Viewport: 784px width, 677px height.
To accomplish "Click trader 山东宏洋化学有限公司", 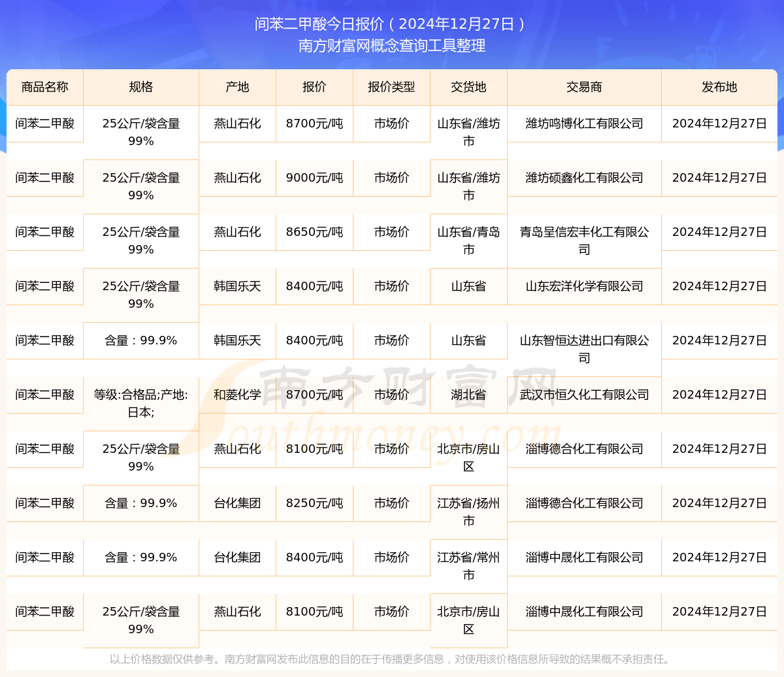I will coord(584,286).
